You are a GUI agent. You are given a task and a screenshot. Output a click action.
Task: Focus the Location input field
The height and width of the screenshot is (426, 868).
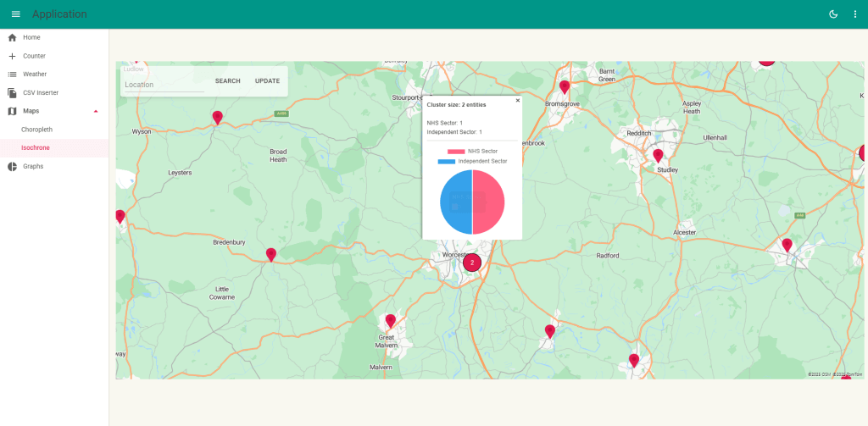[164, 85]
